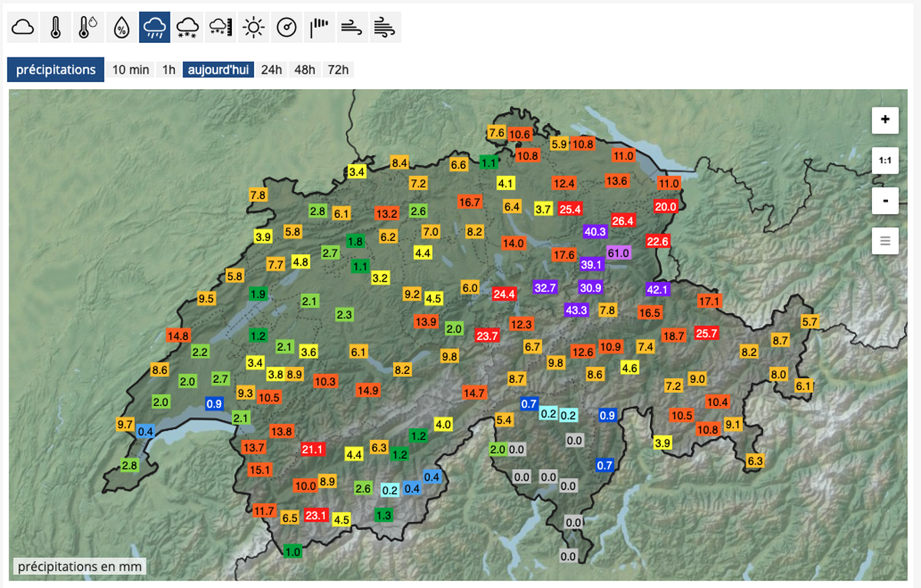
Task: Click the 23.7 station value
Action: click(x=487, y=335)
